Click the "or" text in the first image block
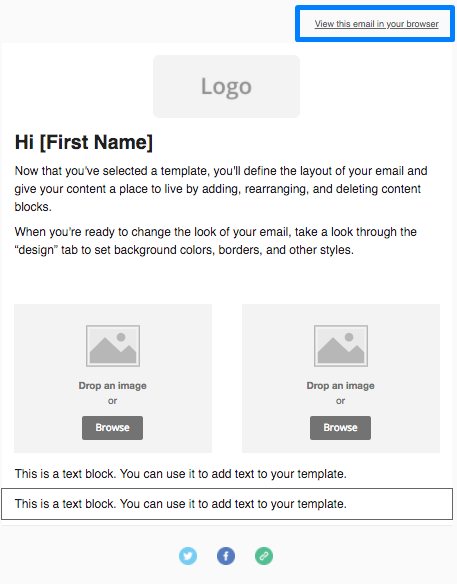457x584 pixels. pyautogui.click(x=112, y=401)
